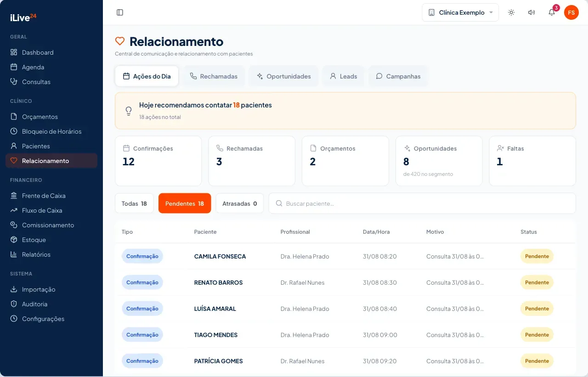The height and width of the screenshot is (377, 588).
Task: Click the Status column header
Action: (529, 232)
